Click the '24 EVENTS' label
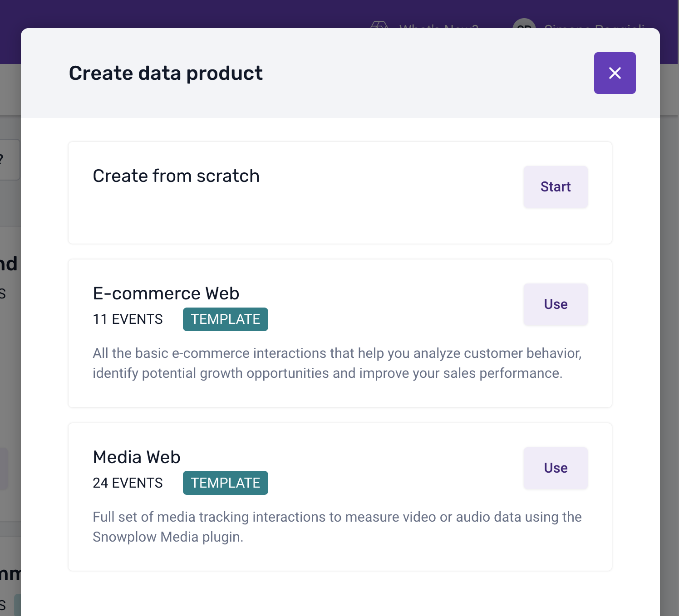The image size is (679, 616). pos(128,483)
